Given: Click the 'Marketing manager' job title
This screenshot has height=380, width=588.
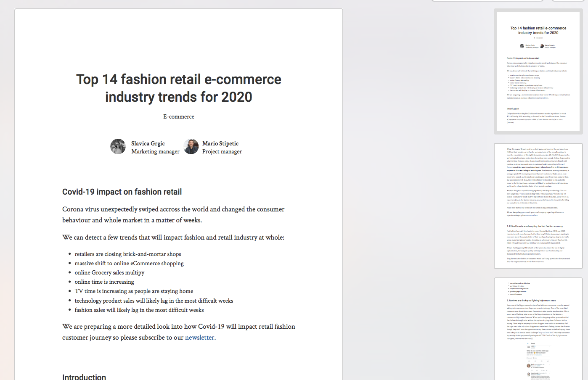Looking at the screenshot, I should point(155,152).
